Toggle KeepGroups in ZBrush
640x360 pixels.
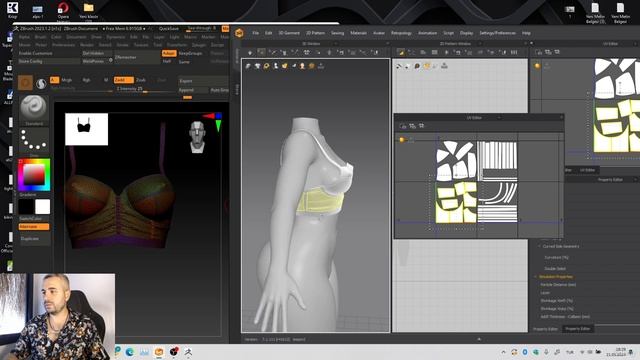pos(191,53)
